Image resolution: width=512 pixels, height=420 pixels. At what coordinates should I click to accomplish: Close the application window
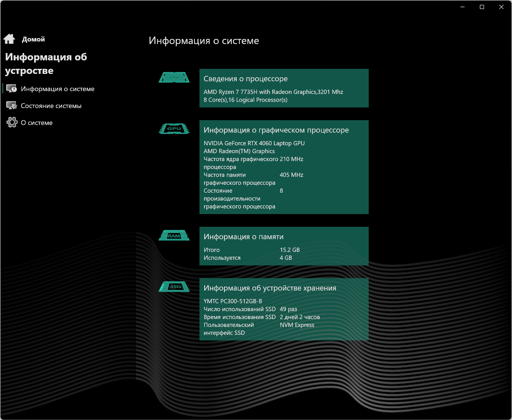tap(501, 7)
